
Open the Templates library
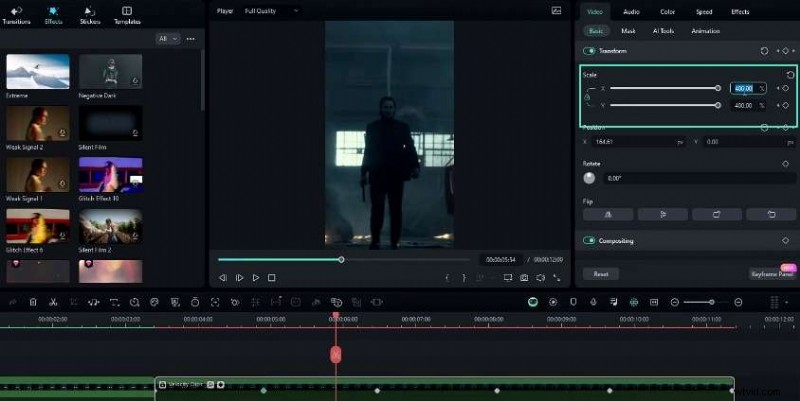127,15
